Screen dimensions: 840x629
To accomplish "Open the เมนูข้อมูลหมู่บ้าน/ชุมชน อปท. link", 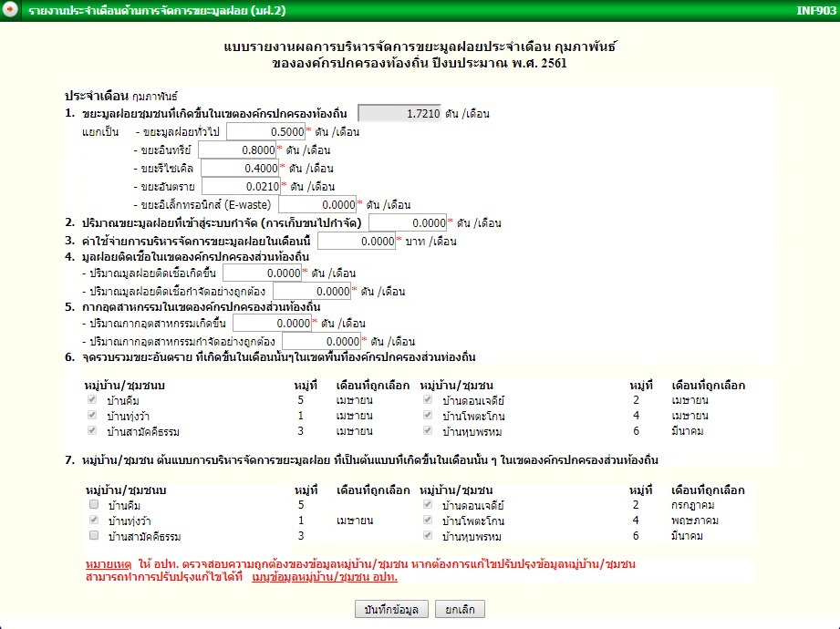I will [325, 577].
